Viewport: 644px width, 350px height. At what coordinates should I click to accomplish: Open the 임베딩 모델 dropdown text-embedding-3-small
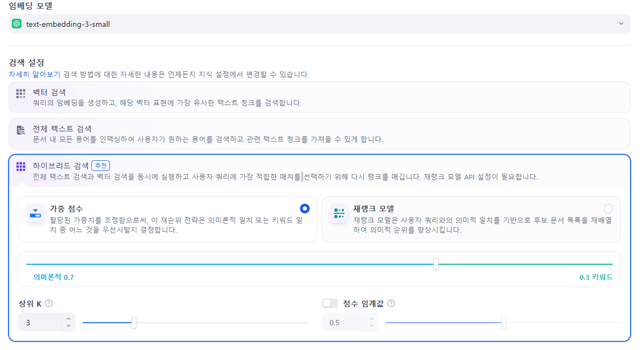coord(319,24)
